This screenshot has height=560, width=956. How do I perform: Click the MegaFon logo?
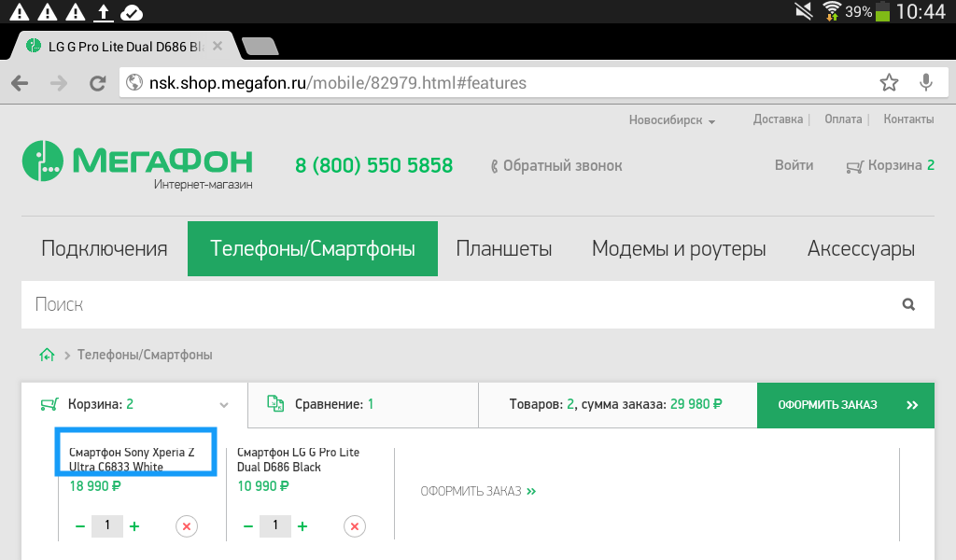(x=137, y=163)
